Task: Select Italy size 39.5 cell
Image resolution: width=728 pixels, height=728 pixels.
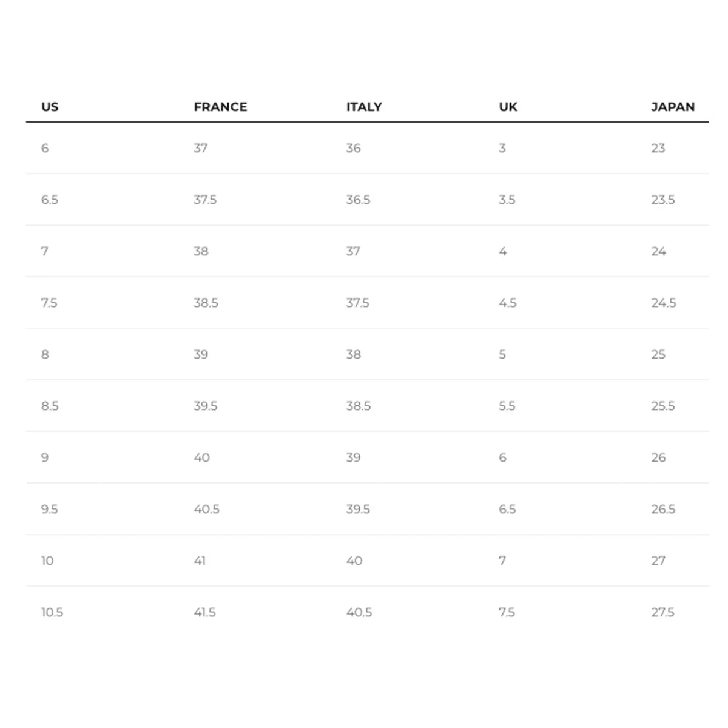Action: click(358, 509)
